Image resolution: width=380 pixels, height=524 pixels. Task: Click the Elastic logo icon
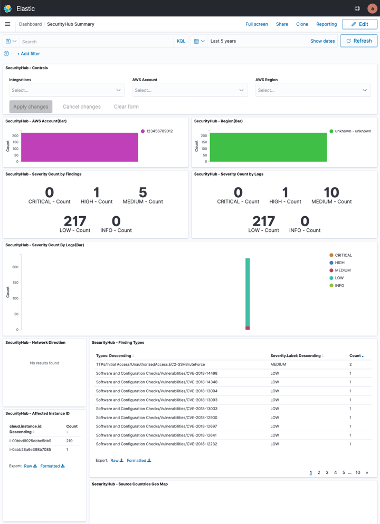click(8, 8)
